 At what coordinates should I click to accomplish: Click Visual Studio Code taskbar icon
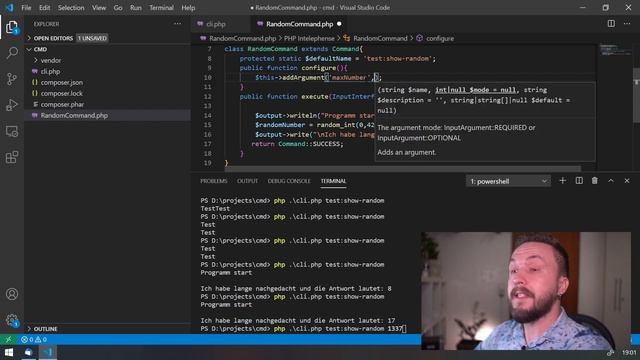(x=48, y=352)
